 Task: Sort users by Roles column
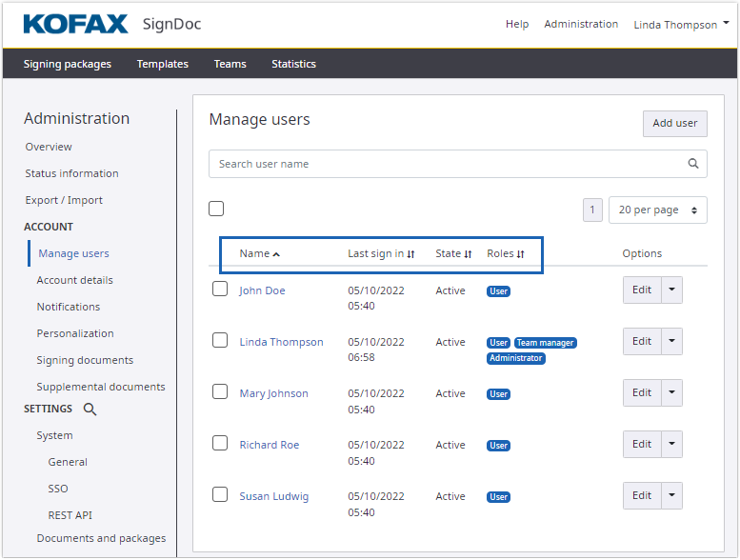(520, 254)
